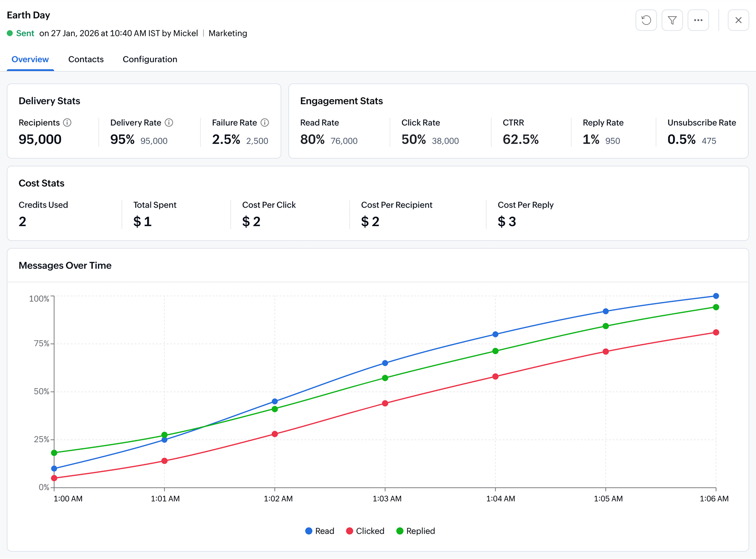Click the Cost Per Click $ 2 value
756x559 pixels.
(x=251, y=222)
